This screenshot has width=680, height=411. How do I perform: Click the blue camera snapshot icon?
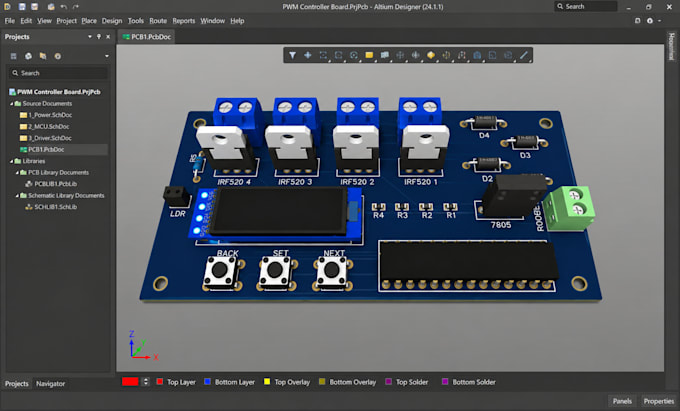(x=477, y=55)
